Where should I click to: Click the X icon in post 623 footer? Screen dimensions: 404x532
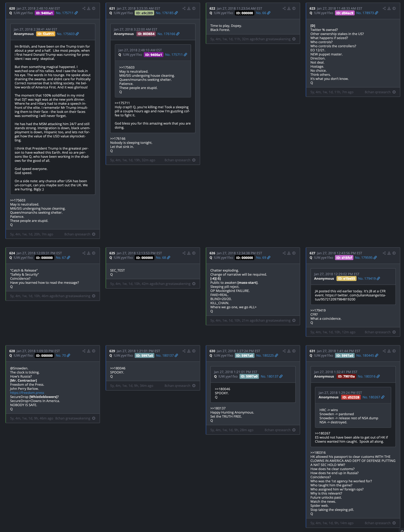tap(394, 92)
